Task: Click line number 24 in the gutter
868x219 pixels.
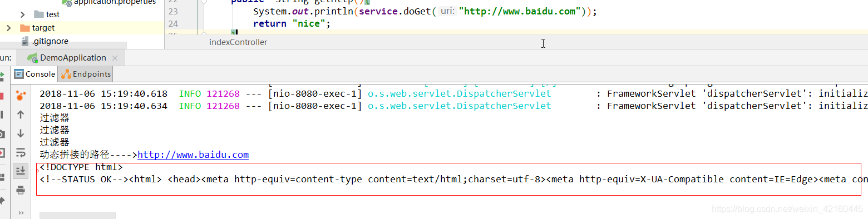Action: [173, 23]
